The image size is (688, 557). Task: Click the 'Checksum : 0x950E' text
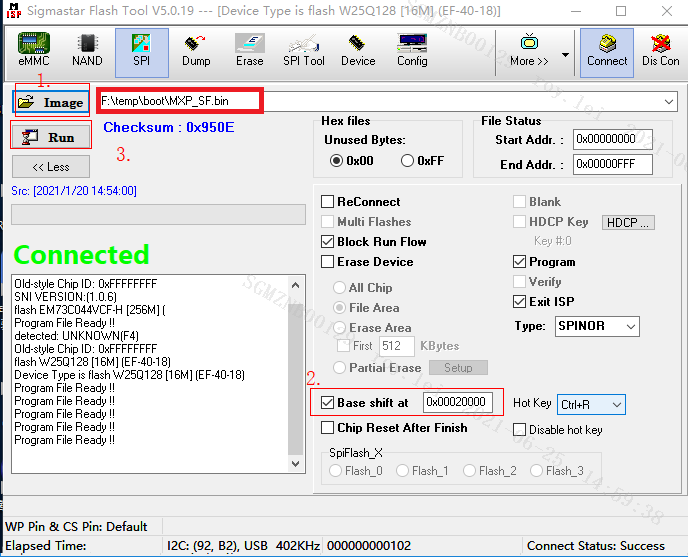(168, 127)
